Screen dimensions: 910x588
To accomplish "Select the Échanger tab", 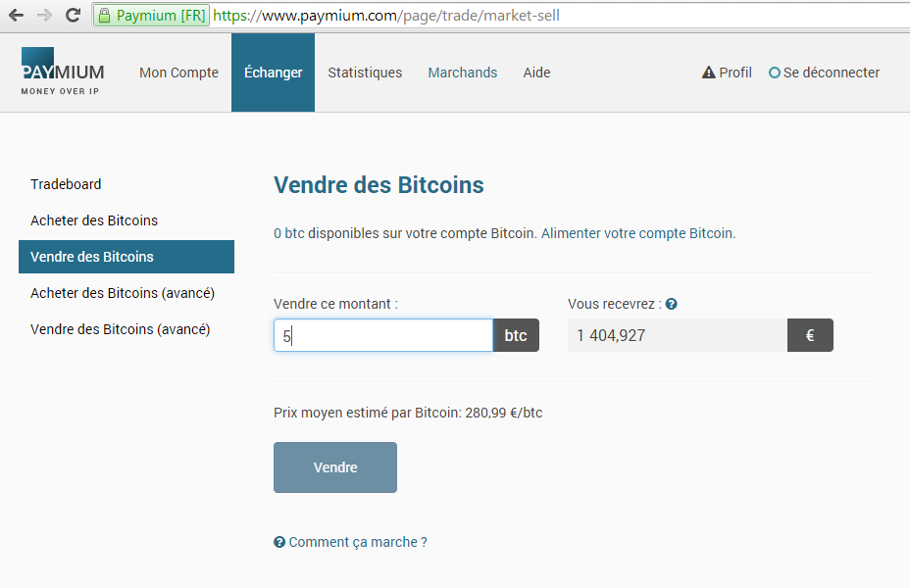I will [x=273, y=73].
